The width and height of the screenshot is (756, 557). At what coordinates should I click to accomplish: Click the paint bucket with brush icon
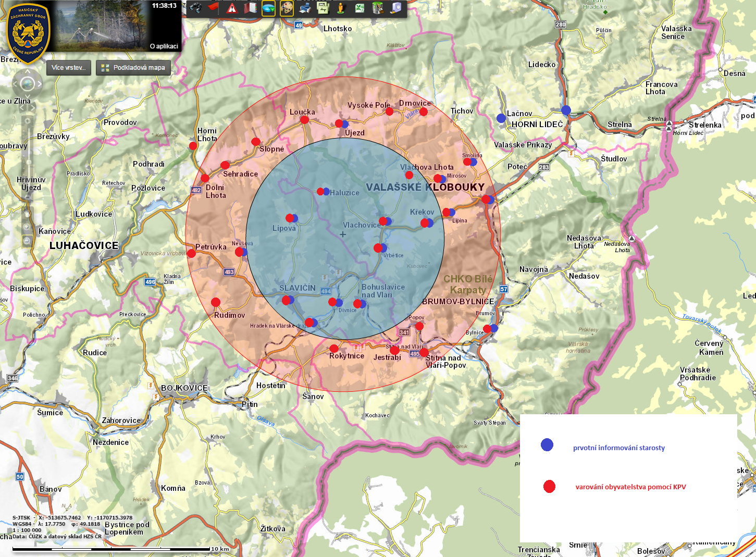tap(378, 8)
